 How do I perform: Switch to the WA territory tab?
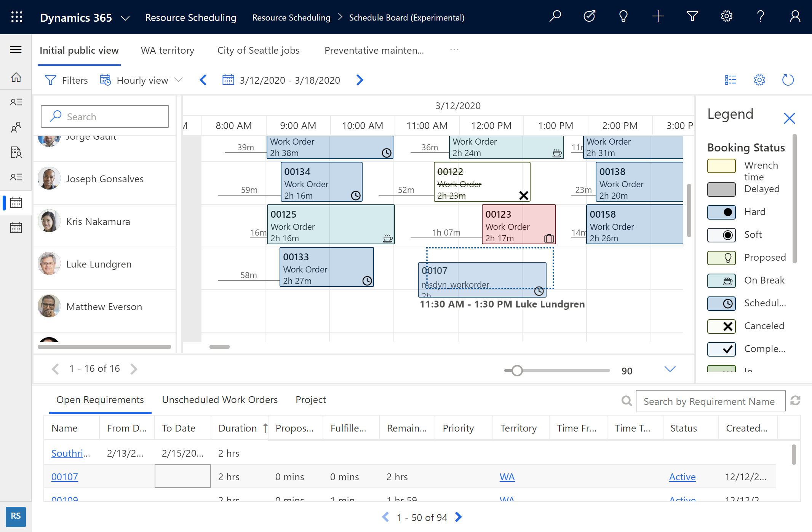click(168, 50)
